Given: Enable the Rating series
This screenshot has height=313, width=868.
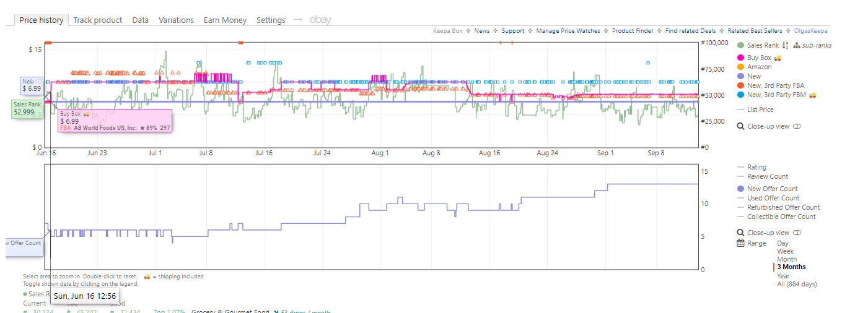Looking at the screenshot, I should [756, 167].
